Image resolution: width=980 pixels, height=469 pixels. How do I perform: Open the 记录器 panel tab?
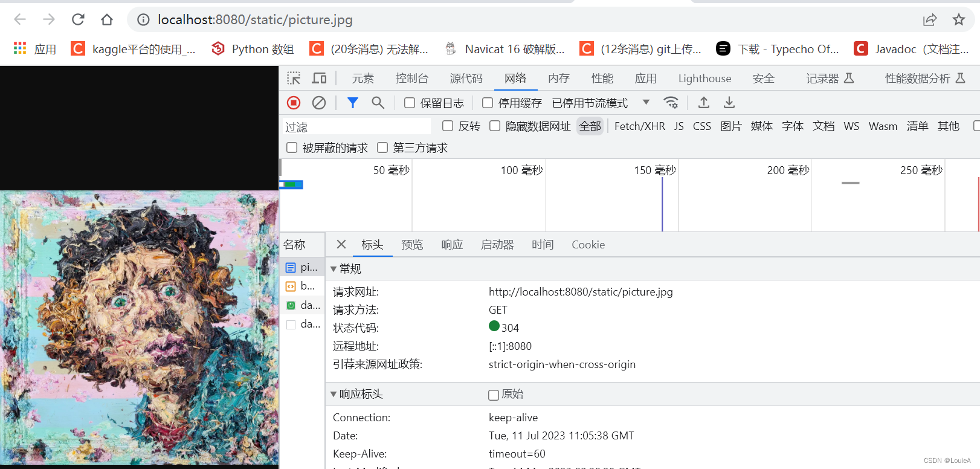pos(830,79)
